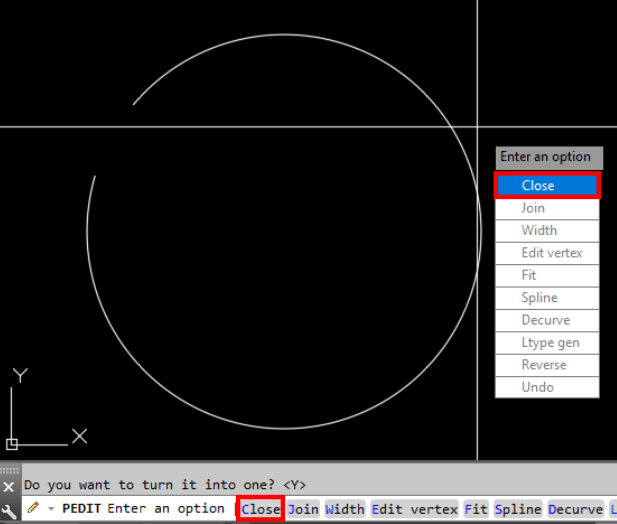Screen dimensions: 617x524
Task: Click the command line grip handle
Action: click(9, 470)
